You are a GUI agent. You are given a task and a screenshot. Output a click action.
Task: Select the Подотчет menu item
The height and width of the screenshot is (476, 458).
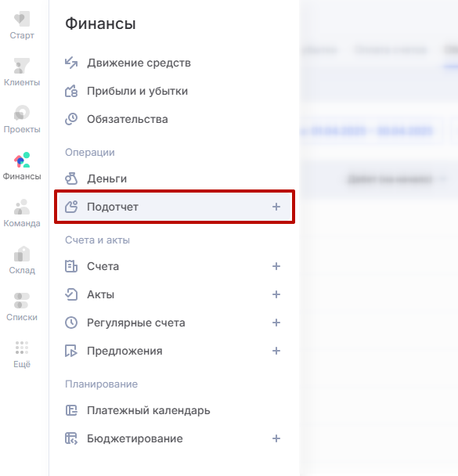pos(175,207)
